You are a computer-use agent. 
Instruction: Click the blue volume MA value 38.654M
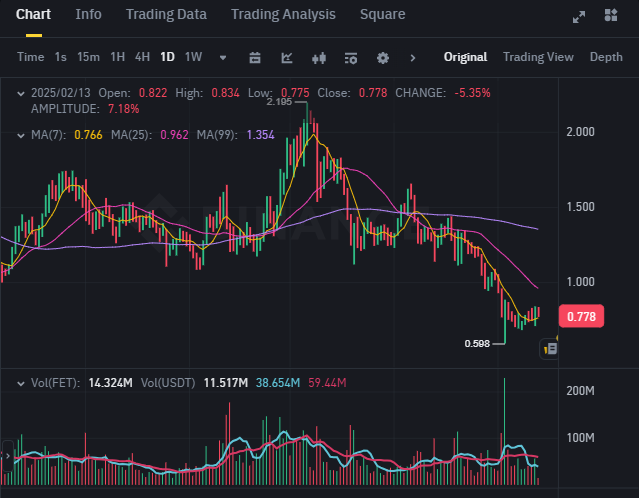tap(278, 383)
